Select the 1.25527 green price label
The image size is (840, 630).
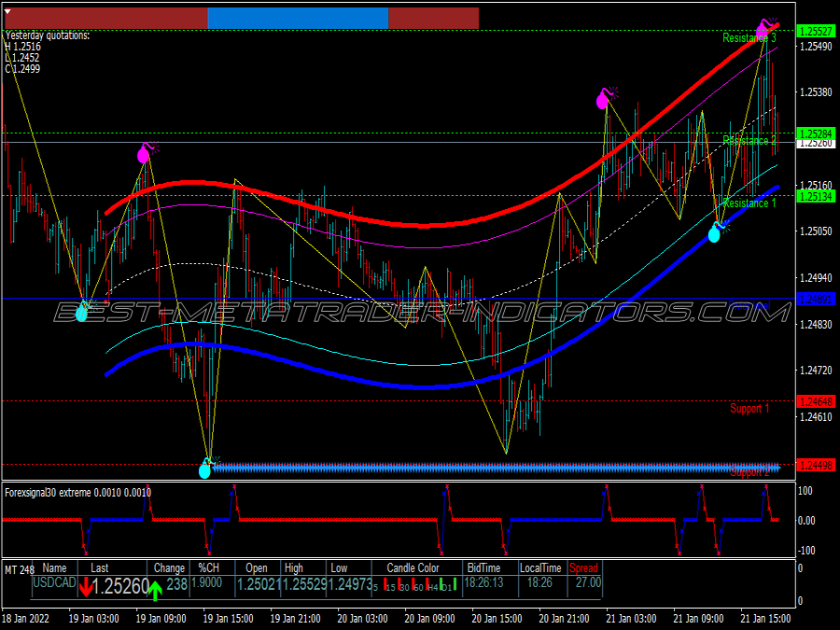tap(816, 31)
